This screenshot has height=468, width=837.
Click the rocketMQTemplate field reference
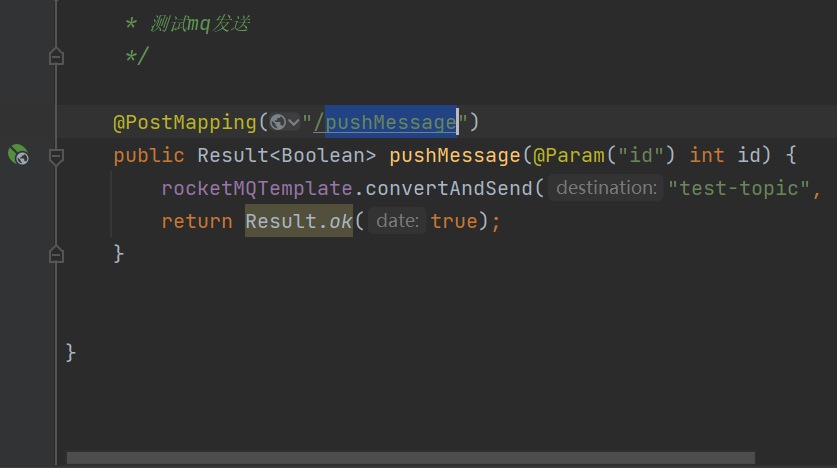(257, 188)
